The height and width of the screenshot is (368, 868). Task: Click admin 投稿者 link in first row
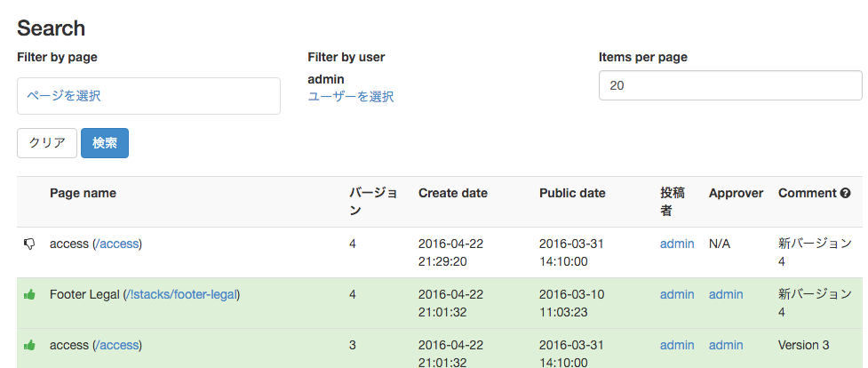point(677,244)
